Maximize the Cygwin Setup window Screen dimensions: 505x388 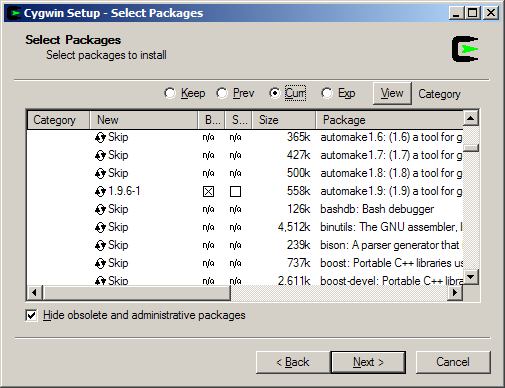pyautogui.click(x=472, y=13)
